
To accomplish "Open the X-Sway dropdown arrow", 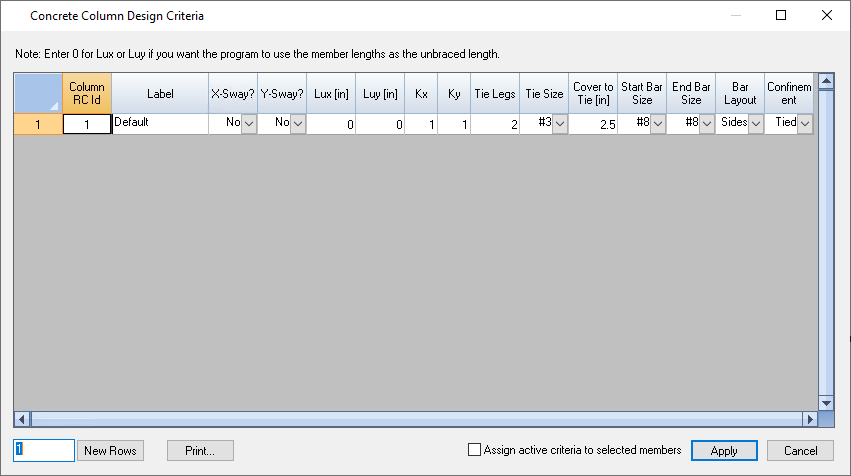I will coord(249,124).
